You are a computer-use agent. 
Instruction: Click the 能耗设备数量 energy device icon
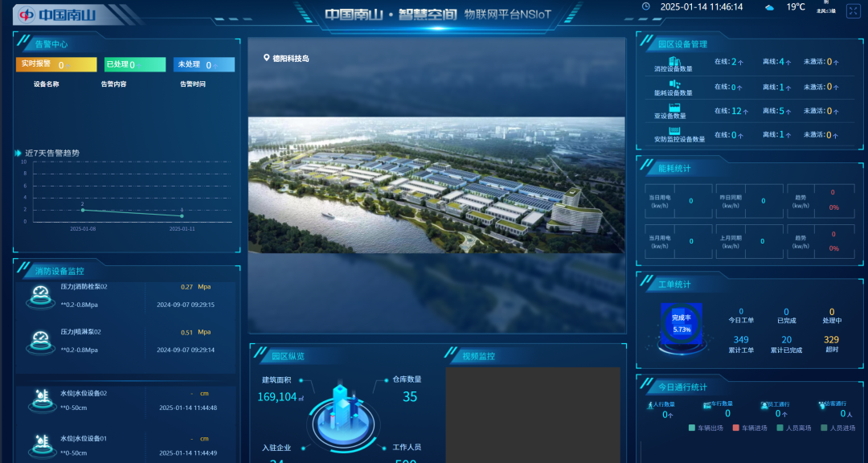(x=675, y=84)
